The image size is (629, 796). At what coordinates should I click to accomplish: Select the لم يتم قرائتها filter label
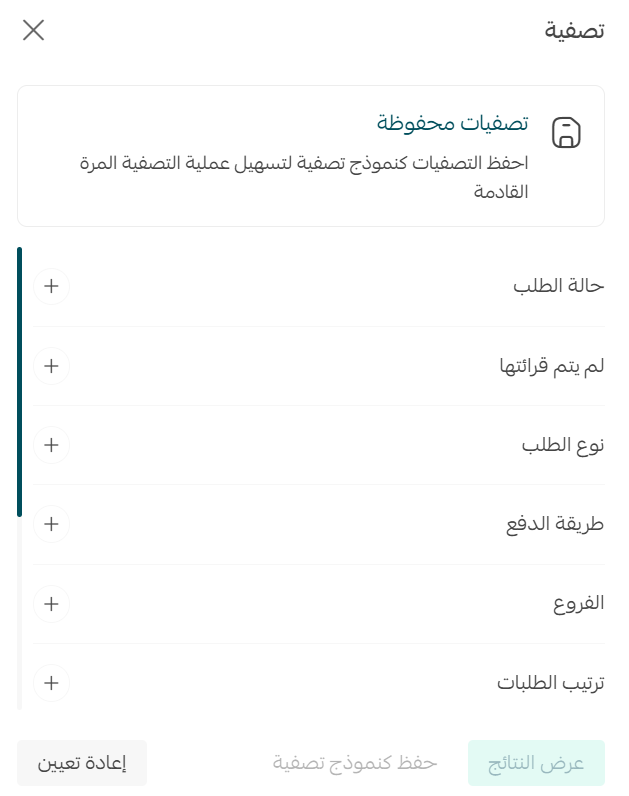[552, 366]
